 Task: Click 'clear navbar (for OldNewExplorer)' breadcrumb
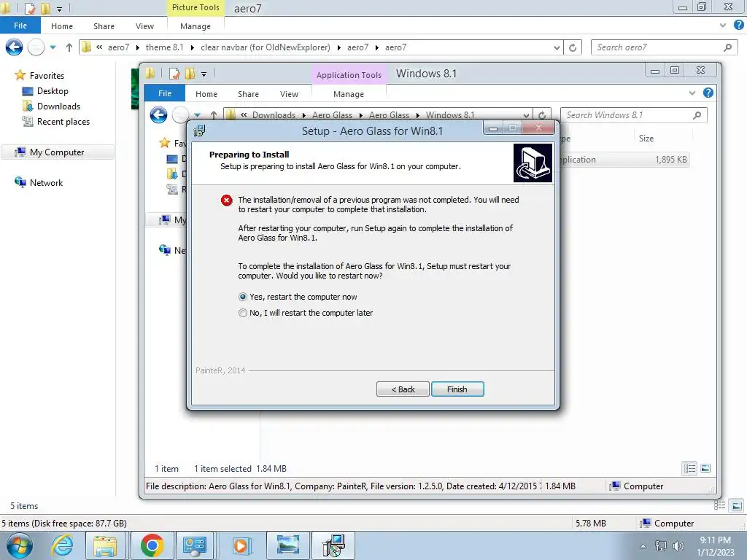point(266,47)
